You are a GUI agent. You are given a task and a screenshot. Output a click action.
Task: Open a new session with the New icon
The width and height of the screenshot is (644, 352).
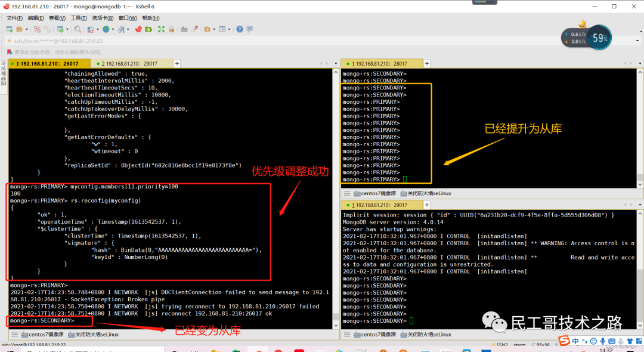coord(10,29)
